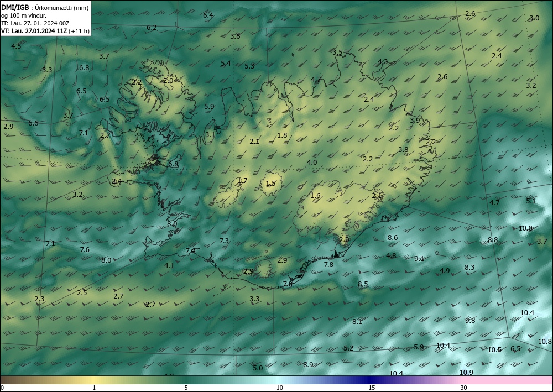Click the map value '9.8'
553x392 pixels.
pos(470,321)
